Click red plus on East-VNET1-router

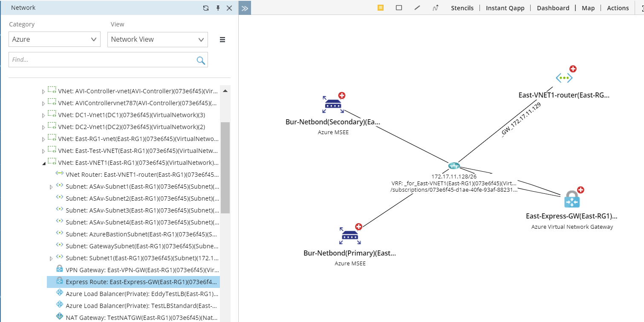pos(573,69)
